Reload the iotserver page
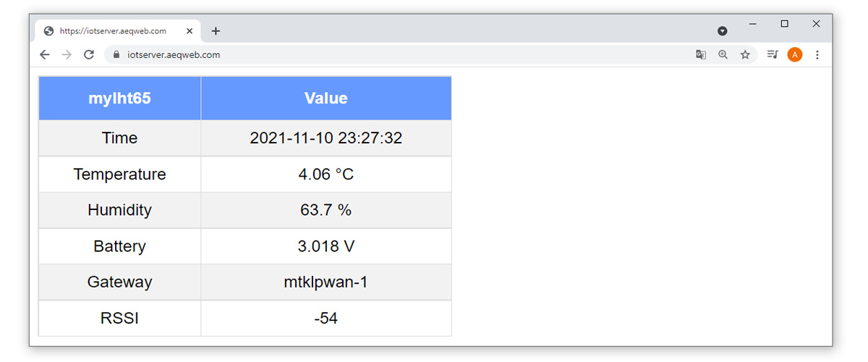This screenshot has height=362, width=868. (89, 54)
